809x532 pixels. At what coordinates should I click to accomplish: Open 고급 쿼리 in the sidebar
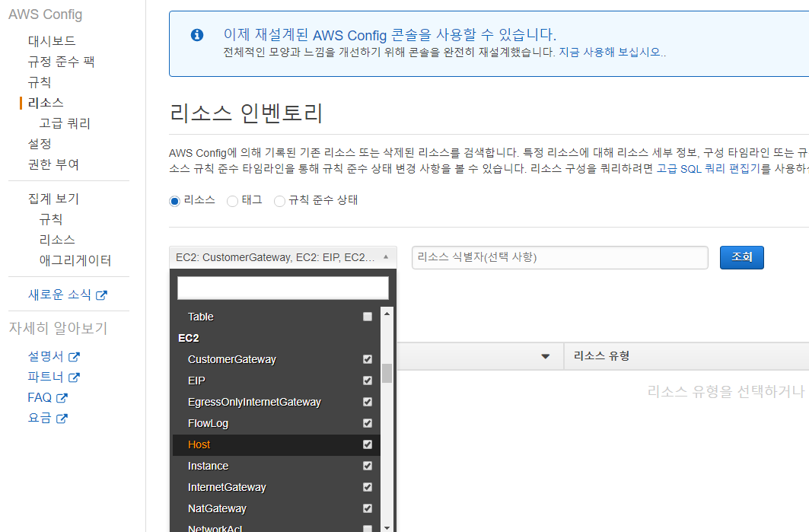tap(65, 123)
